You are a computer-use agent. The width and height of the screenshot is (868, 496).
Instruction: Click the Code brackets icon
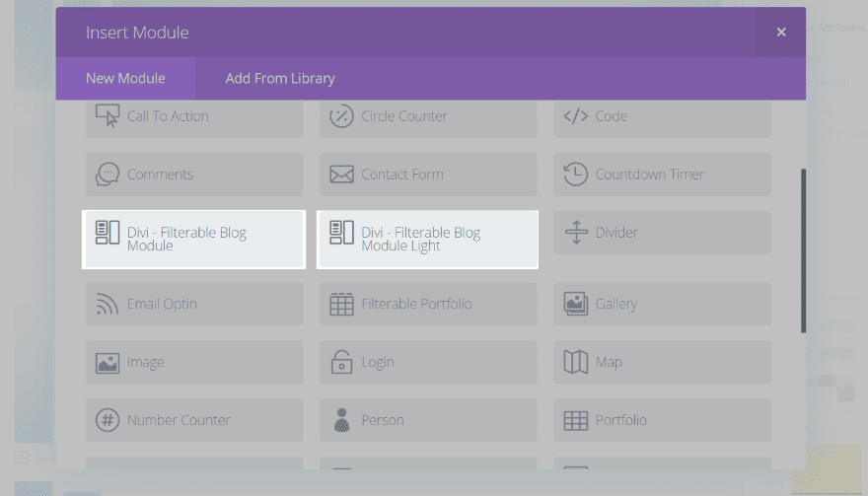click(575, 116)
